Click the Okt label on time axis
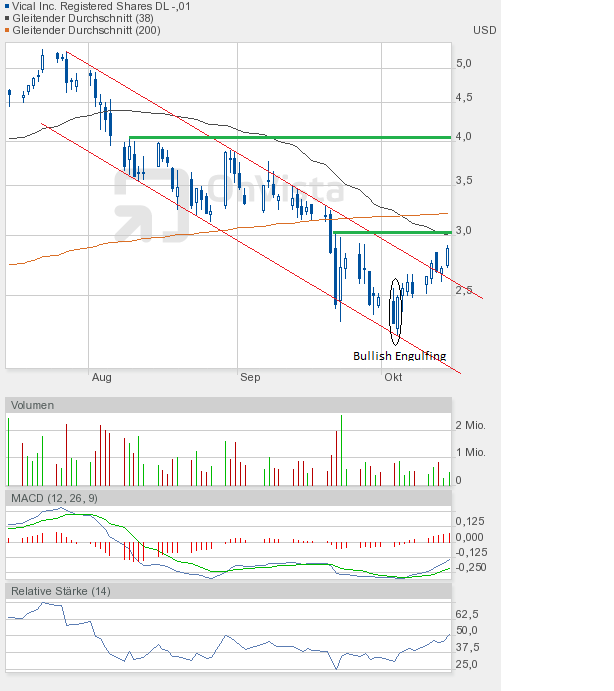614x691 pixels. [393, 377]
